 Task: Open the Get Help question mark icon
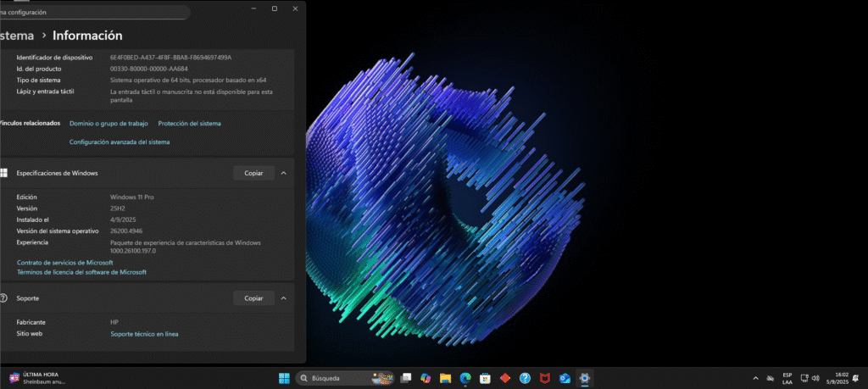click(x=525, y=378)
